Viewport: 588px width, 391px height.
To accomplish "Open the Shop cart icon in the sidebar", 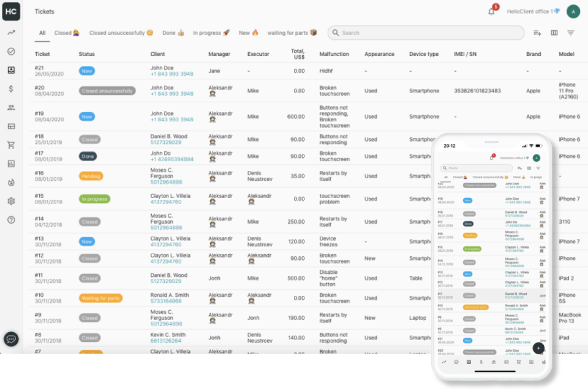I will tap(11, 145).
